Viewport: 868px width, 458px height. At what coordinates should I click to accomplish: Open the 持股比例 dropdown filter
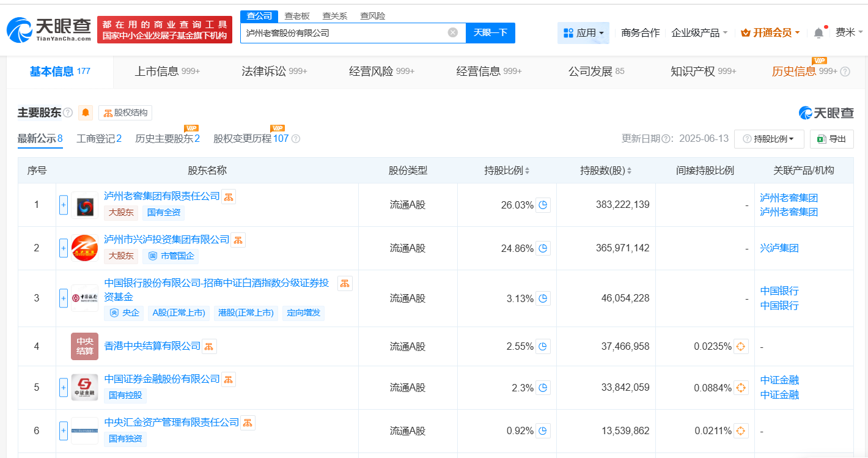768,139
